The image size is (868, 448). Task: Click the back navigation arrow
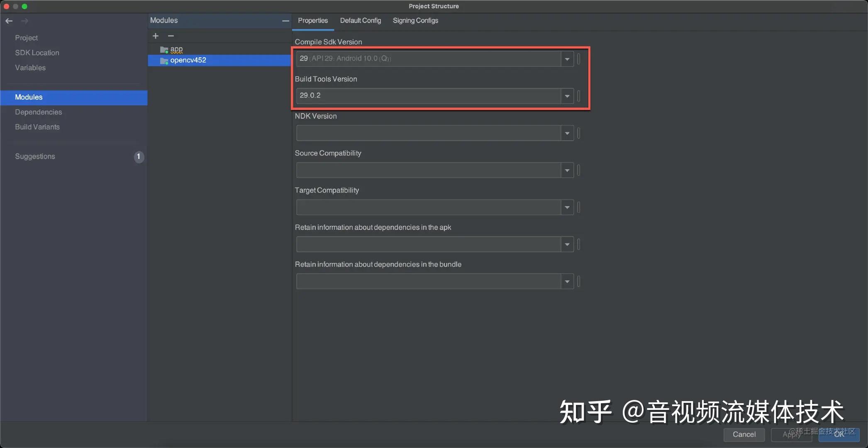tap(9, 21)
